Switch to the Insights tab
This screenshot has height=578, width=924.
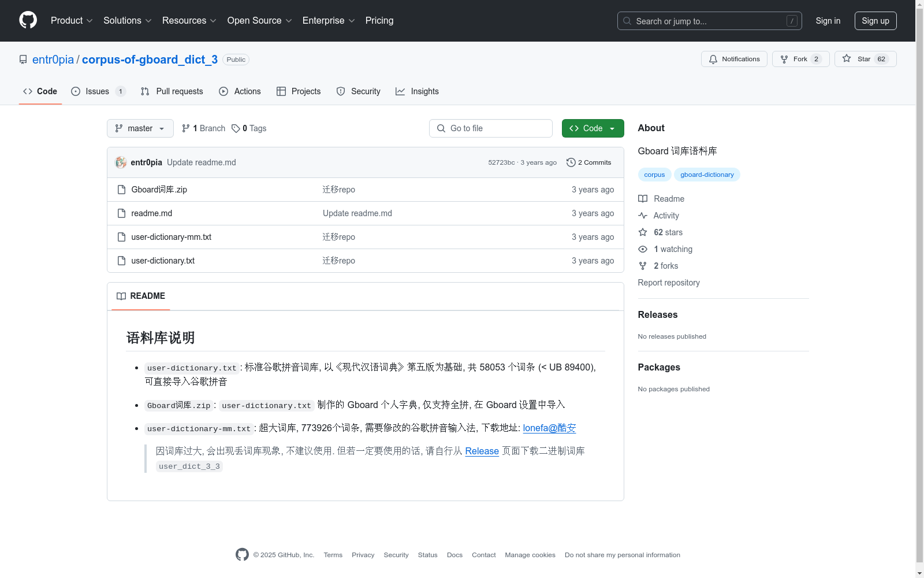pyautogui.click(x=417, y=91)
